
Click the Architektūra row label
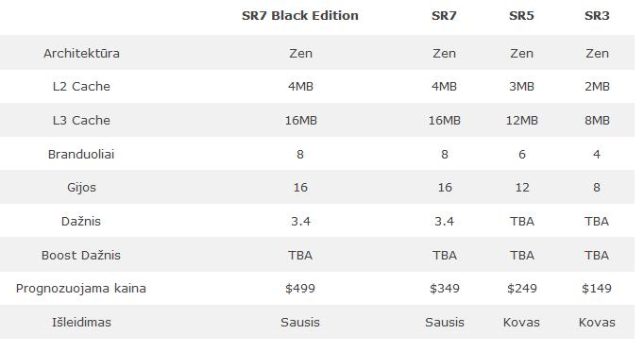click(x=81, y=54)
